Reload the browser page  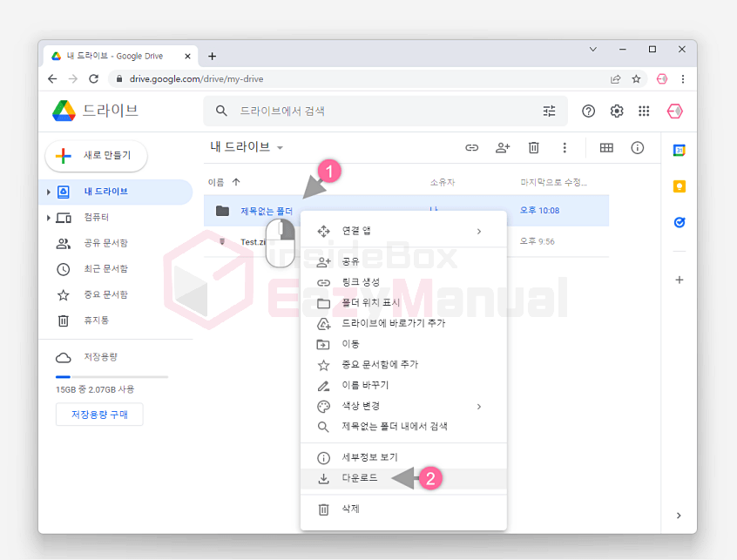coord(93,79)
